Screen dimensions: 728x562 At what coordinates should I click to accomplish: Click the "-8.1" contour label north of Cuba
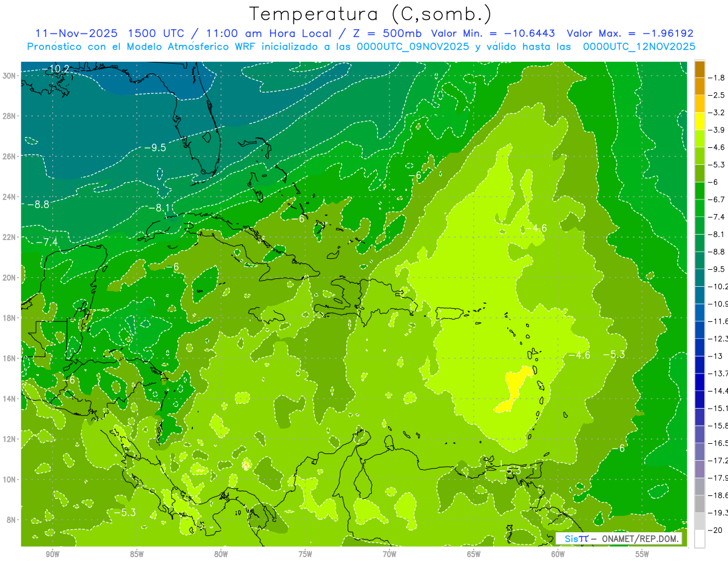coord(159,208)
